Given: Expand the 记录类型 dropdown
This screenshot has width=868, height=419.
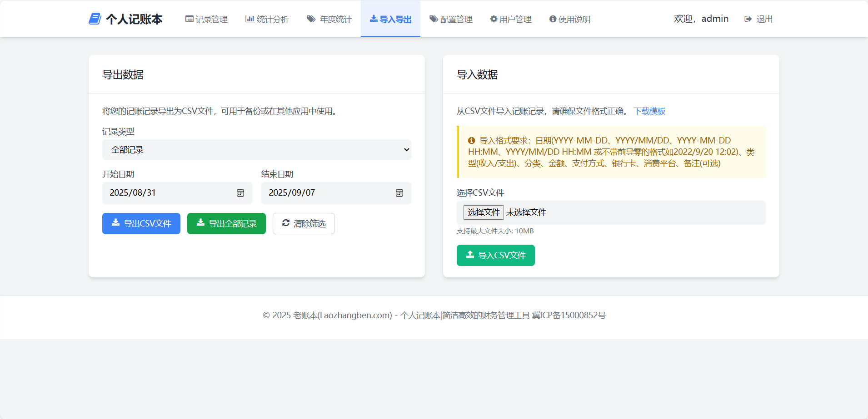Looking at the screenshot, I should [x=256, y=150].
